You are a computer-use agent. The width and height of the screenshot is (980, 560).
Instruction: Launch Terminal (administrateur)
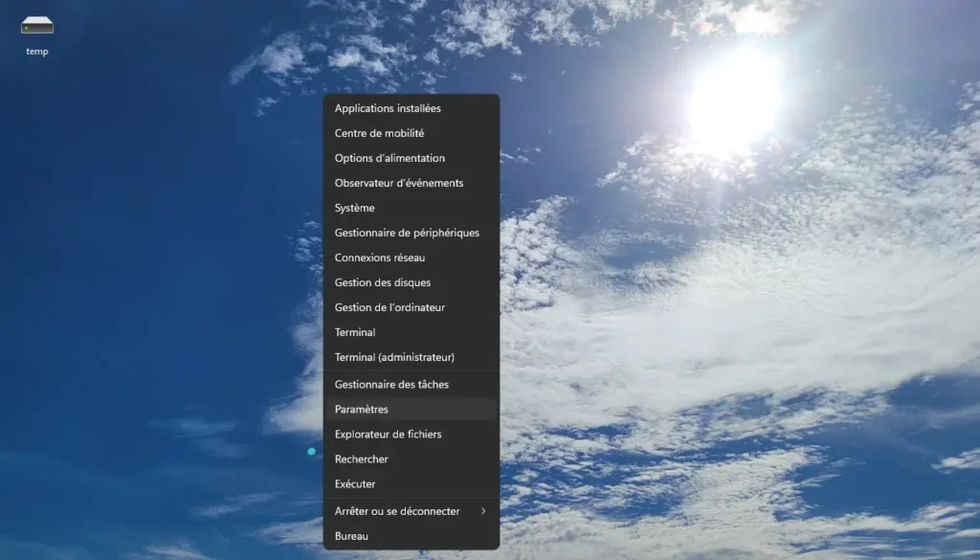pyautogui.click(x=412, y=357)
